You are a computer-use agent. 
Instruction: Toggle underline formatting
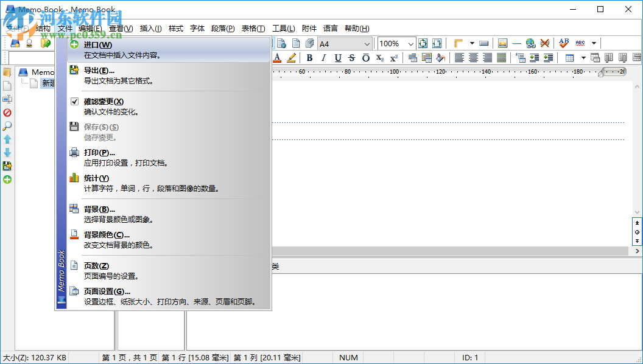tap(338, 58)
